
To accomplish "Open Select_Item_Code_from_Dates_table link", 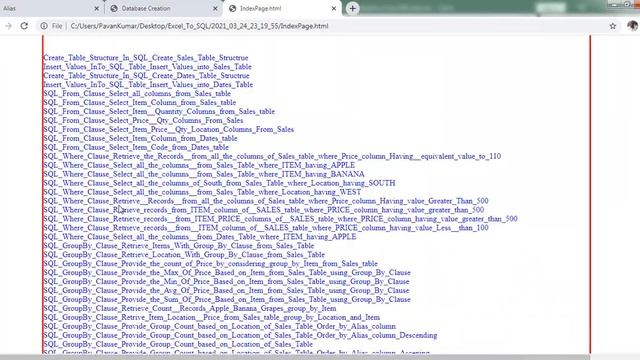I will [x=136, y=147].
